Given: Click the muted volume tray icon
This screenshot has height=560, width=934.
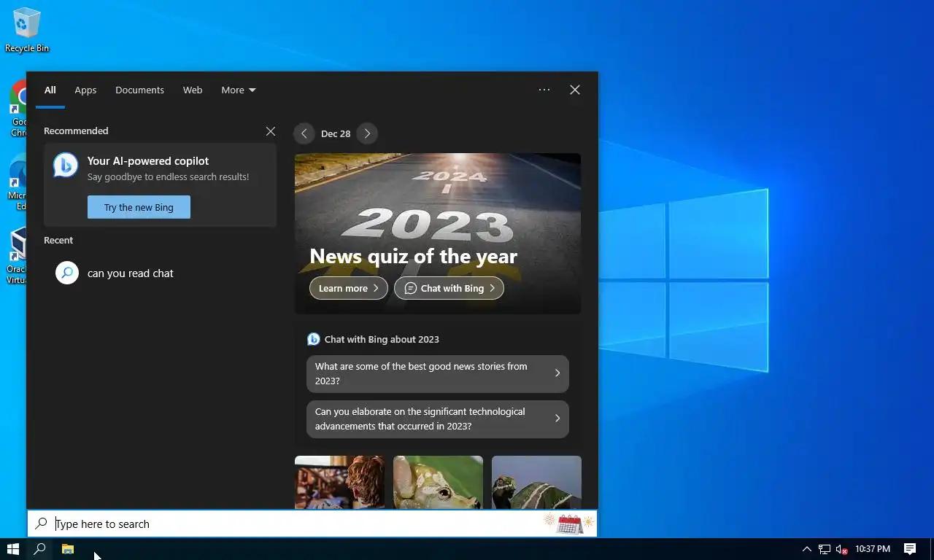Looking at the screenshot, I should (841, 549).
